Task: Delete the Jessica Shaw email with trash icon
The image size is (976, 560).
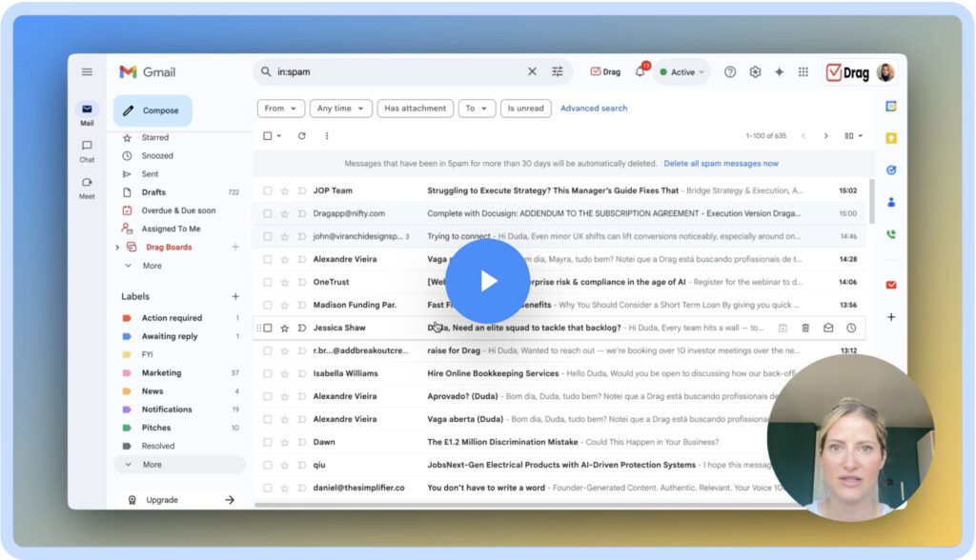Action: (x=805, y=328)
